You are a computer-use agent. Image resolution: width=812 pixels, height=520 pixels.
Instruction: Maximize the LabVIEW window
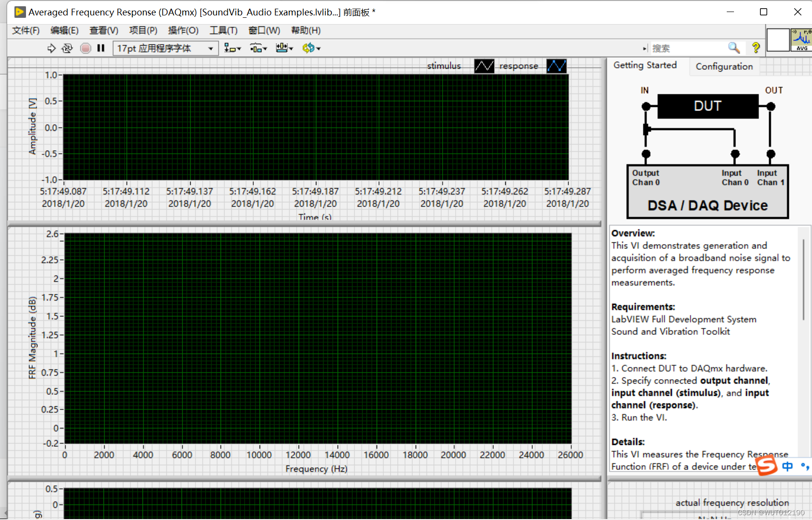[x=763, y=12]
